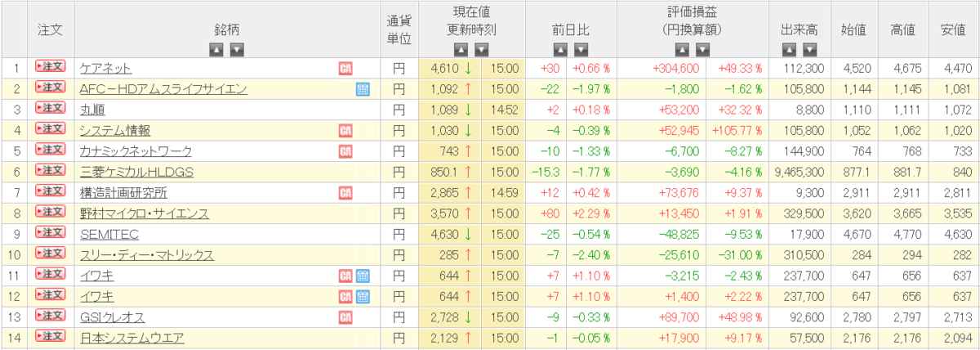Sort 前日比 column descending with down arrow

tap(581, 49)
